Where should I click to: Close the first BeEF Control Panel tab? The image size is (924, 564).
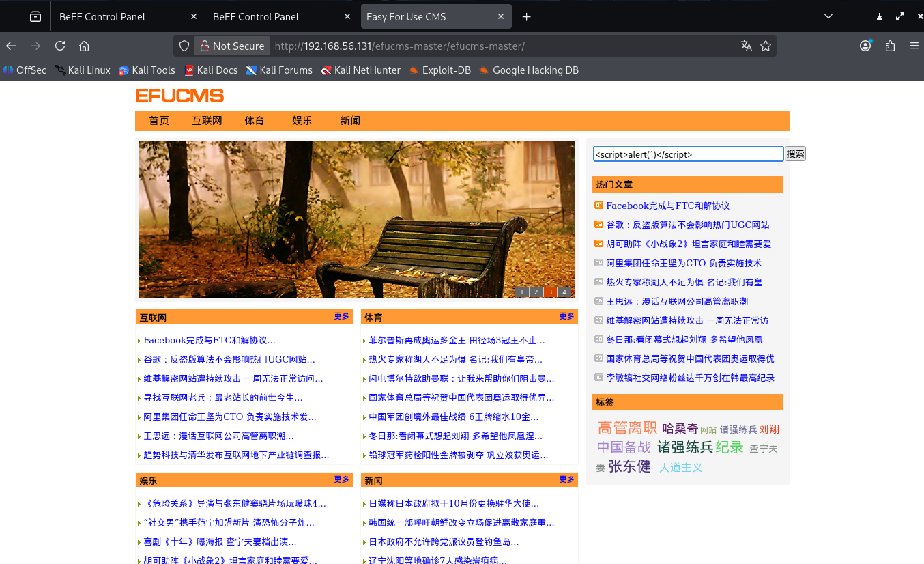tap(194, 17)
